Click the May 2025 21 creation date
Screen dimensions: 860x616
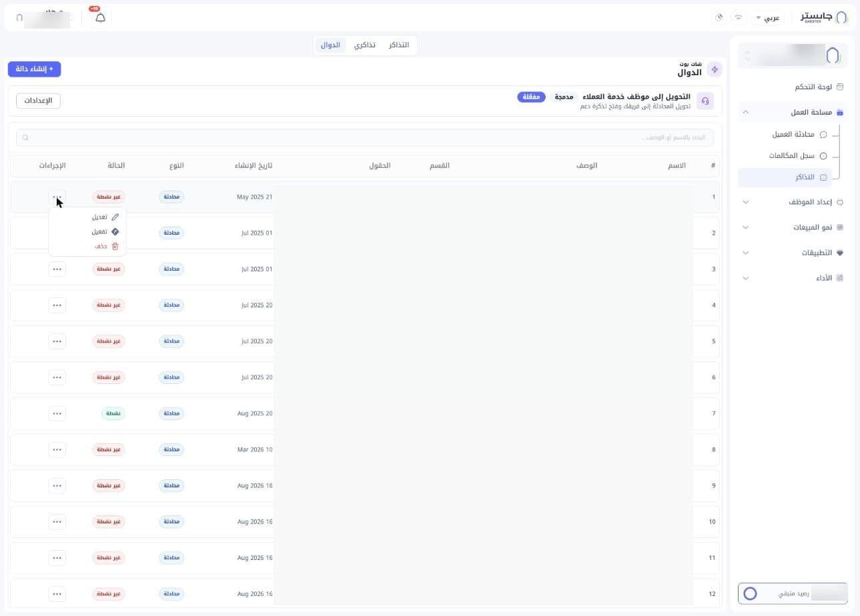pyautogui.click(x=255, y=197)
